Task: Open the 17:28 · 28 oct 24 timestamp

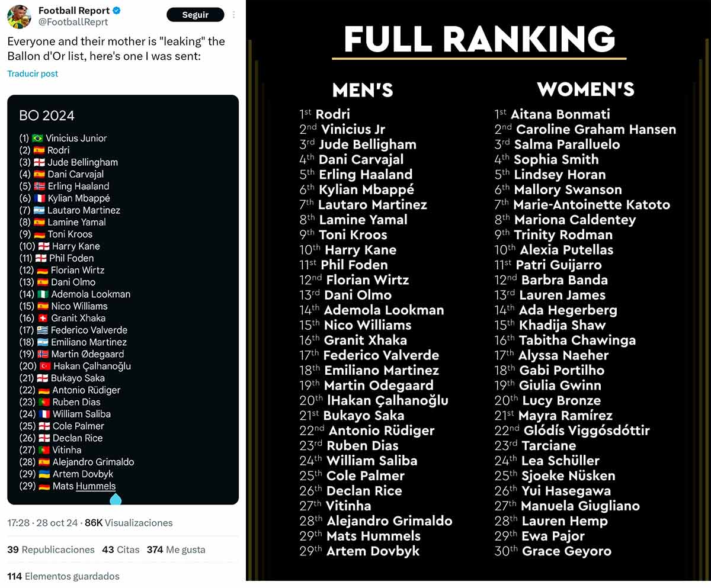Action: coord(43,523)
